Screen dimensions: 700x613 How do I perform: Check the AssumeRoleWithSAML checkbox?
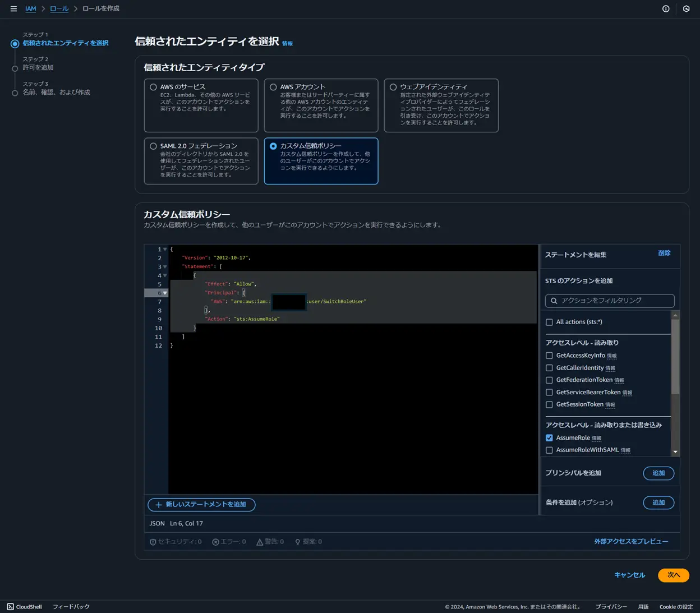tap(549, 450)
